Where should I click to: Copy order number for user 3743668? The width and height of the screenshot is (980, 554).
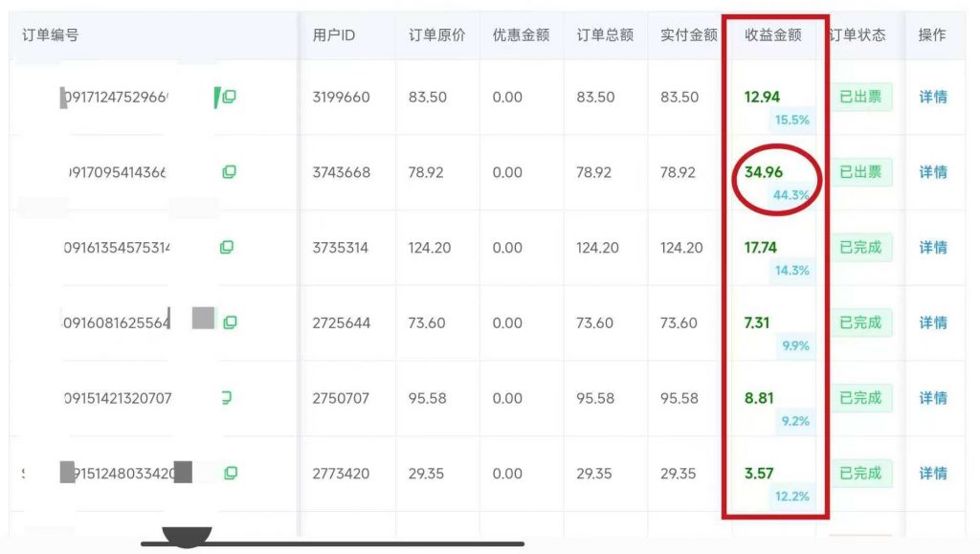pos(228,172)
